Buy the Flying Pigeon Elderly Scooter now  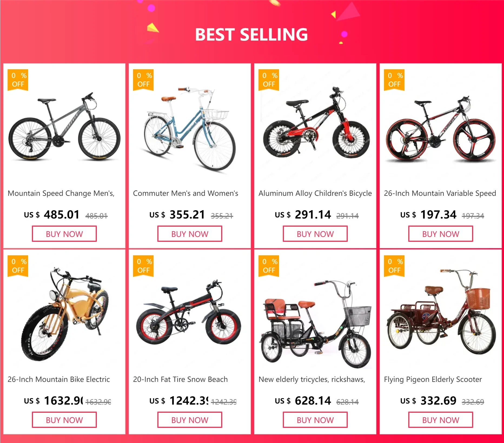click(441, 420)
